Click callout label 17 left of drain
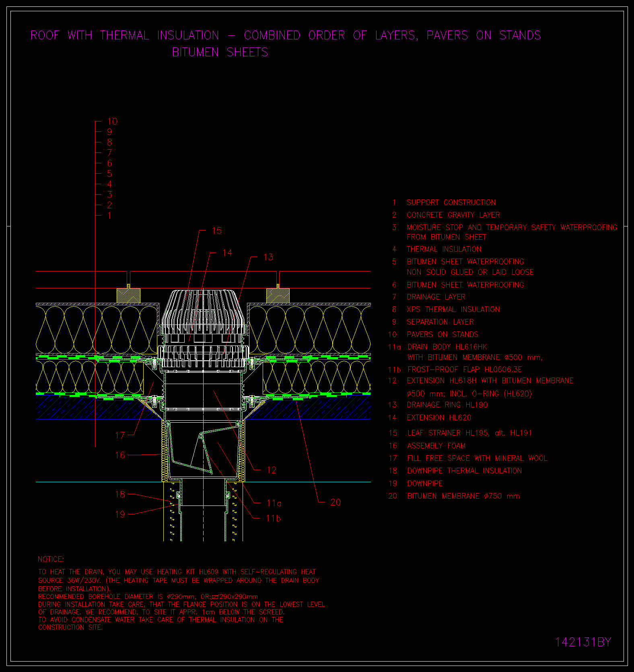This screenshot has width=634, height=672. tap(120, 435)
